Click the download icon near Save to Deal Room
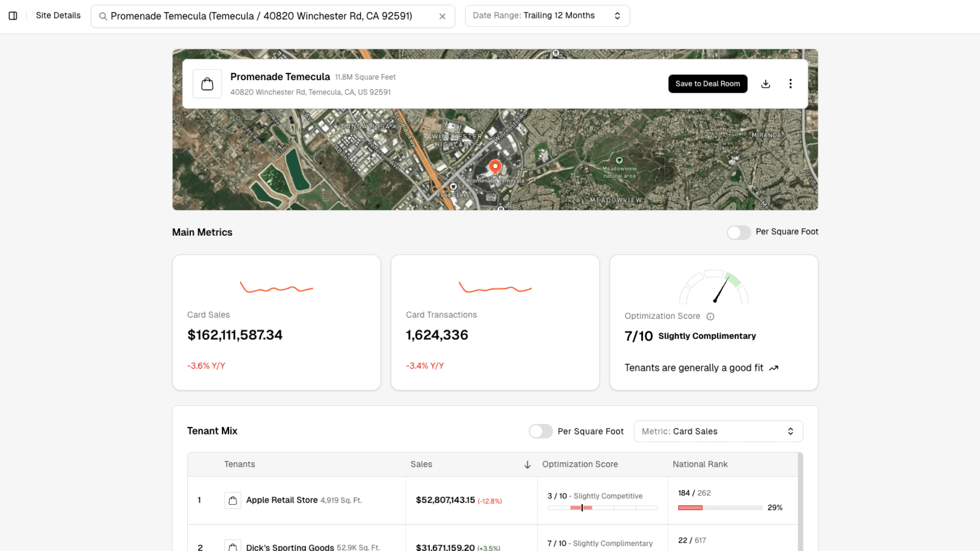980x551 pixels. (766, 84)
